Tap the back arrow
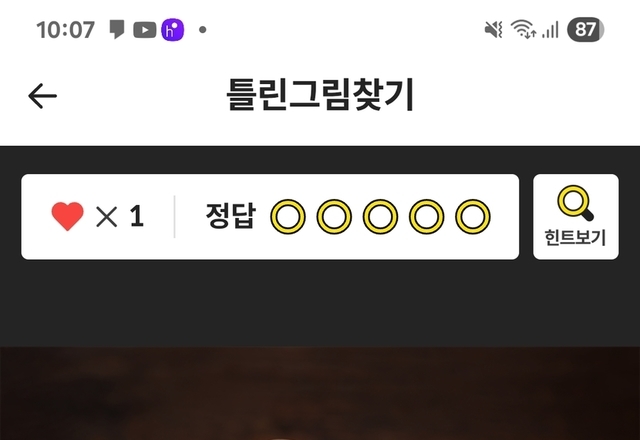The width and height of the screenshot is (640, 440). (42, 96)
